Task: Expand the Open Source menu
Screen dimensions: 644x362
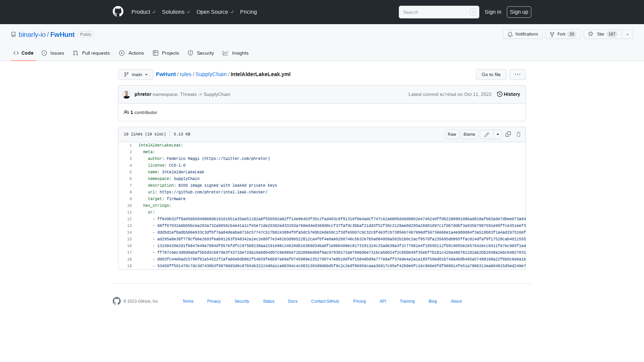Action: coord(215,12)
